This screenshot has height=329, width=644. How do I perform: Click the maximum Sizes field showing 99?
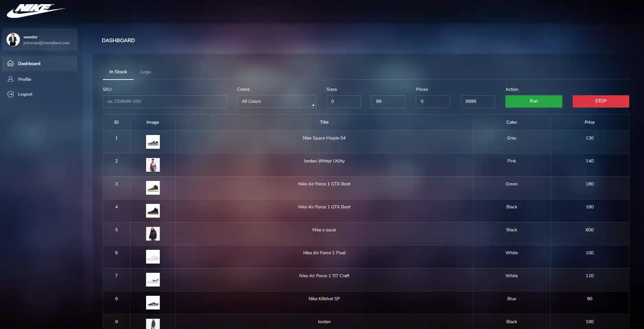tap(389, 101)
